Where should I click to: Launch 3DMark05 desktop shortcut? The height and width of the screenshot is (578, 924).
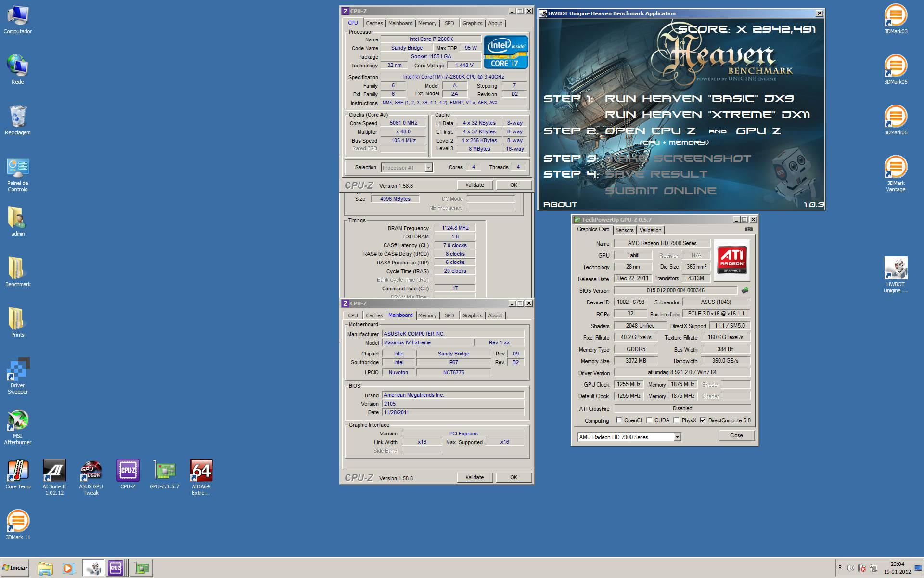[896, 70]
